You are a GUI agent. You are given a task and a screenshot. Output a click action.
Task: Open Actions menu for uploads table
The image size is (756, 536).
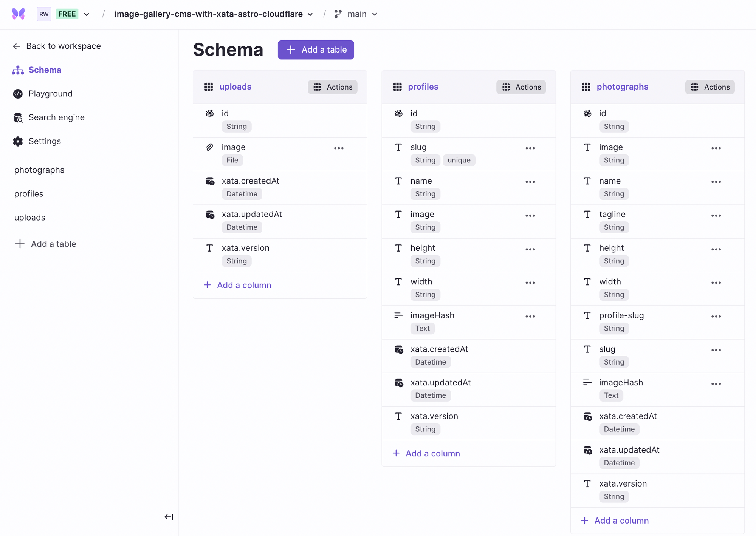pos(333,87)
